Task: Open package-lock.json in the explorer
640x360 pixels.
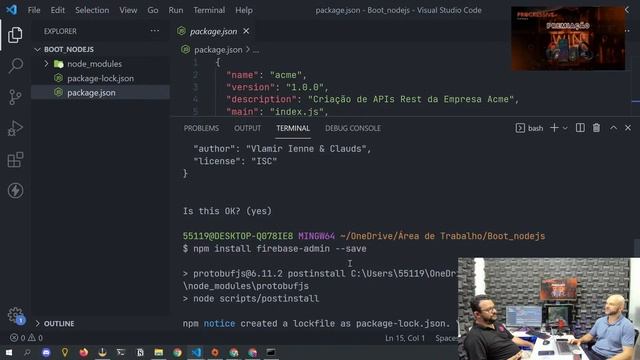Action: tap(100, 78)
